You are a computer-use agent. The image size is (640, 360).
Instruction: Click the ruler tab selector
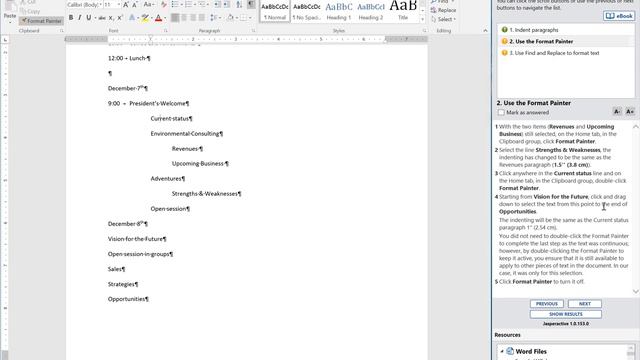(5, 40)
